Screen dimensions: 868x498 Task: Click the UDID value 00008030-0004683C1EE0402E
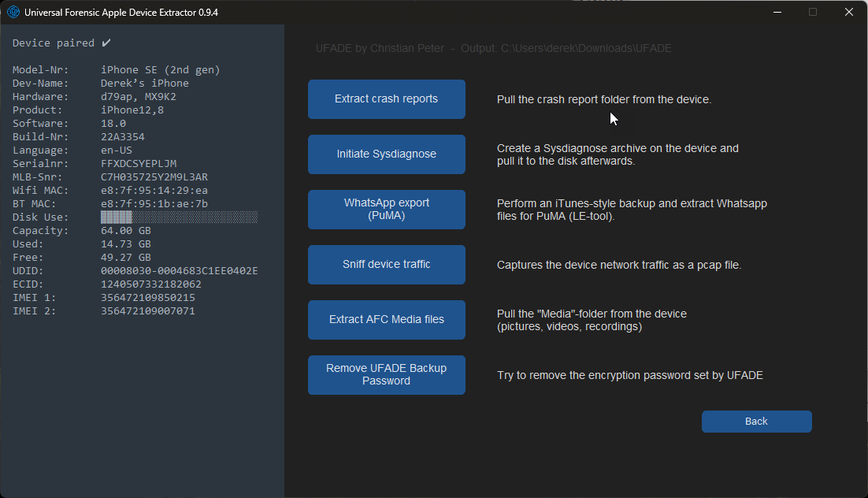coord(179,271)
